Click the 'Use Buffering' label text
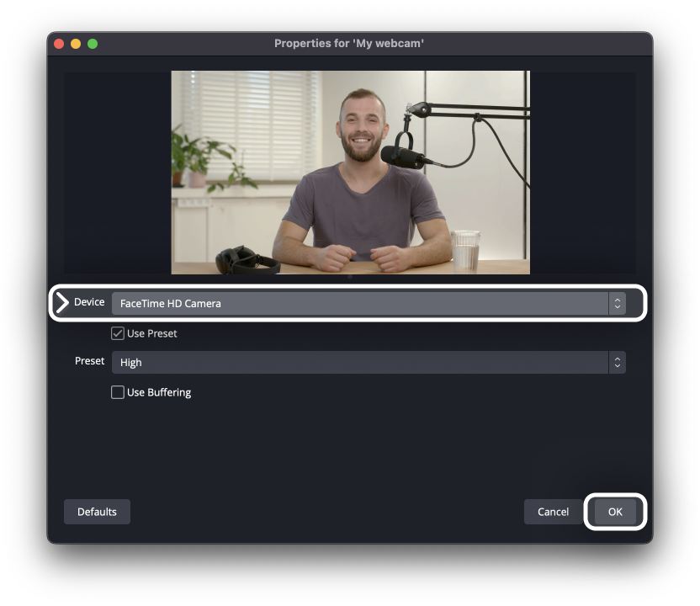The width and height of the screenshot is (700, 606). (159, 392)
